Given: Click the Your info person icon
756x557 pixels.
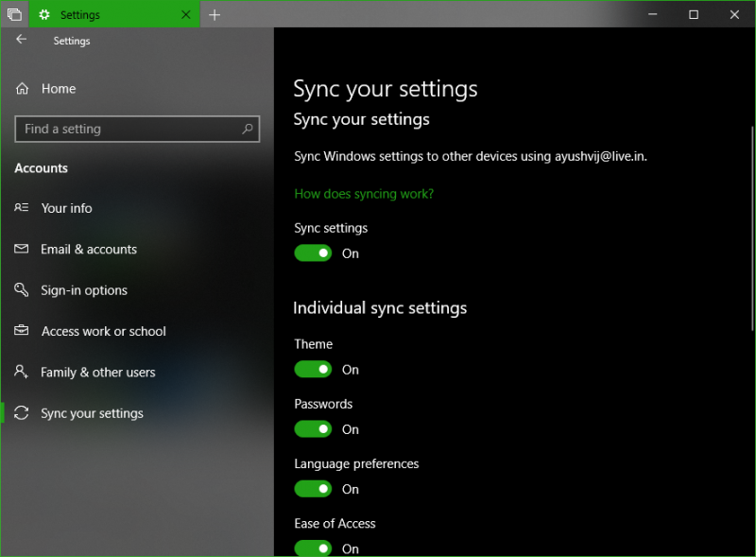Looking at the screenshot, I should 22,208.
